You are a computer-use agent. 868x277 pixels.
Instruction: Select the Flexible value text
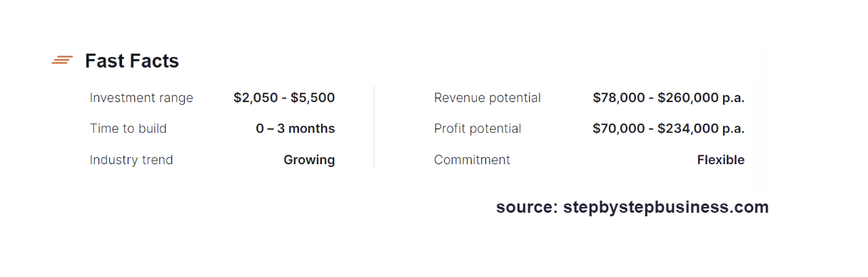point(721,160)
